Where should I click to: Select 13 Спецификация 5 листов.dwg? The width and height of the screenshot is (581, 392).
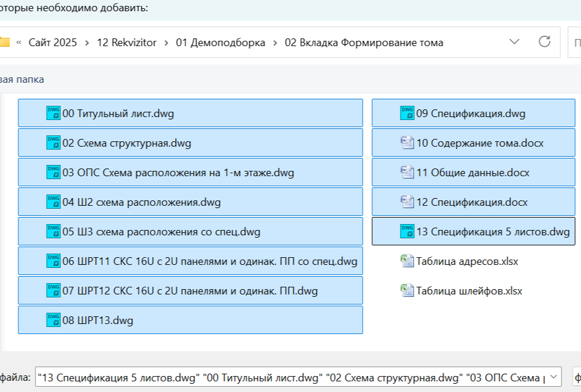(x=493, y=232)
